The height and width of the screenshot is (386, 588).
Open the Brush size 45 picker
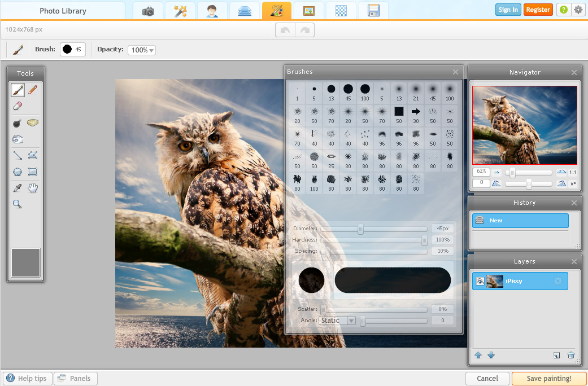coord(73,50)
